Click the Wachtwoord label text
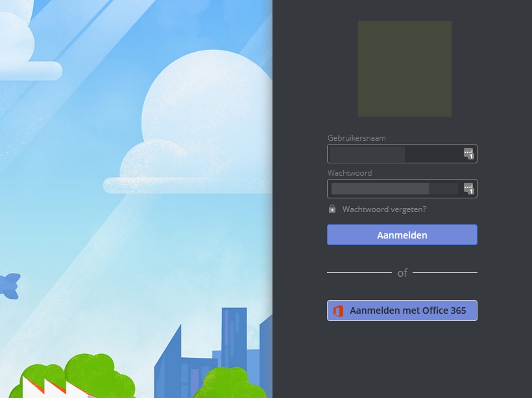532x398 pixels. [x=349, y=173]
